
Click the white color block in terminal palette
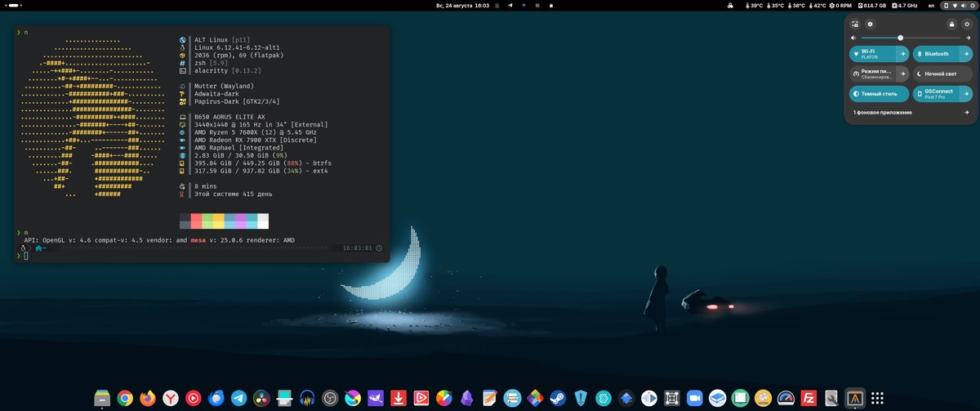coord(263,221)
